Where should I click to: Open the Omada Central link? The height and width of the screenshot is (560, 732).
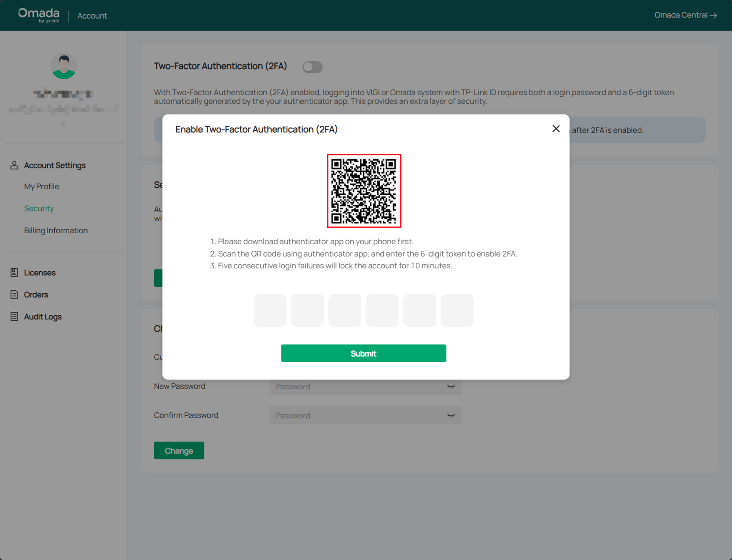click(685, 15)
